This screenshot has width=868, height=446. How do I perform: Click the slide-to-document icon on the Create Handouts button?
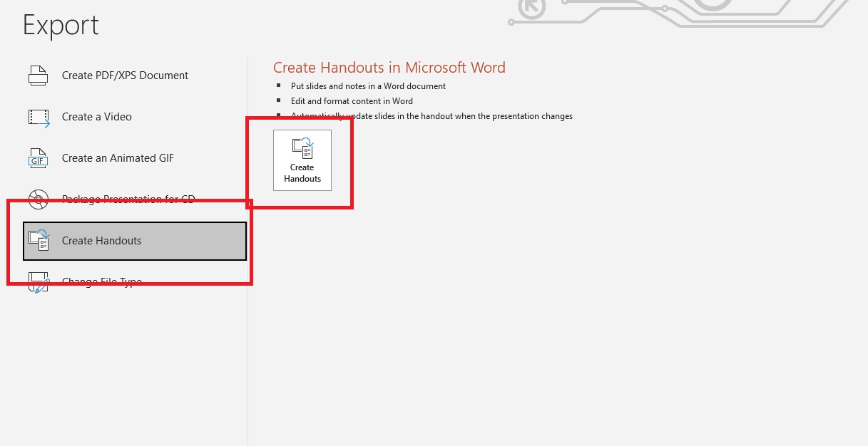click(302, 149)
